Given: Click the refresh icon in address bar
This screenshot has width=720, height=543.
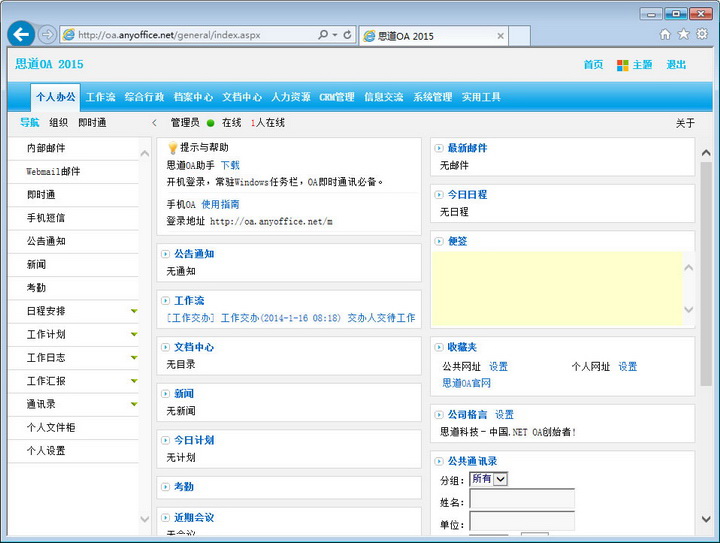Looking at the screenshot, I should click(347, 34).
